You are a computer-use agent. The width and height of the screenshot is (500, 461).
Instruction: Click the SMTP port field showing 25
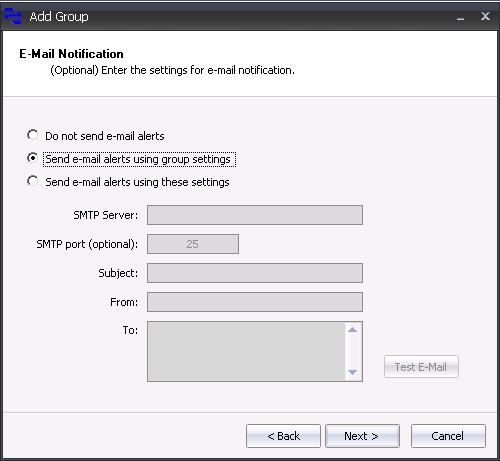tap(193, 244)
